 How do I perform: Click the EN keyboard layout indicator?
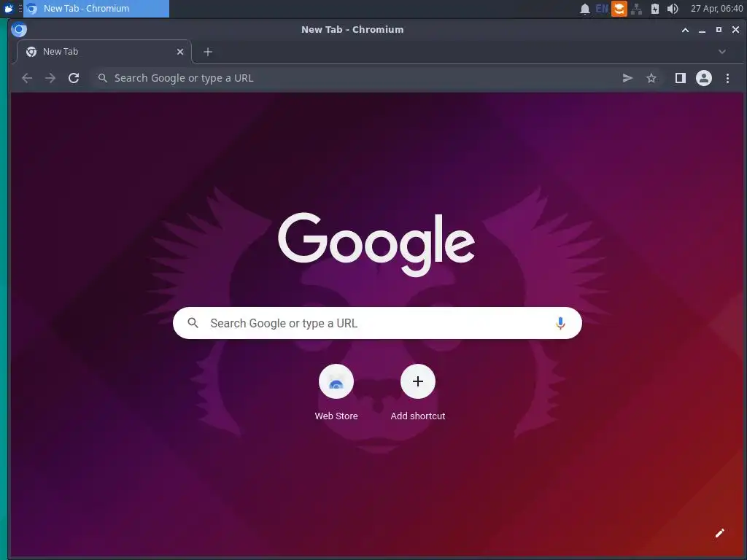[602, 9]
